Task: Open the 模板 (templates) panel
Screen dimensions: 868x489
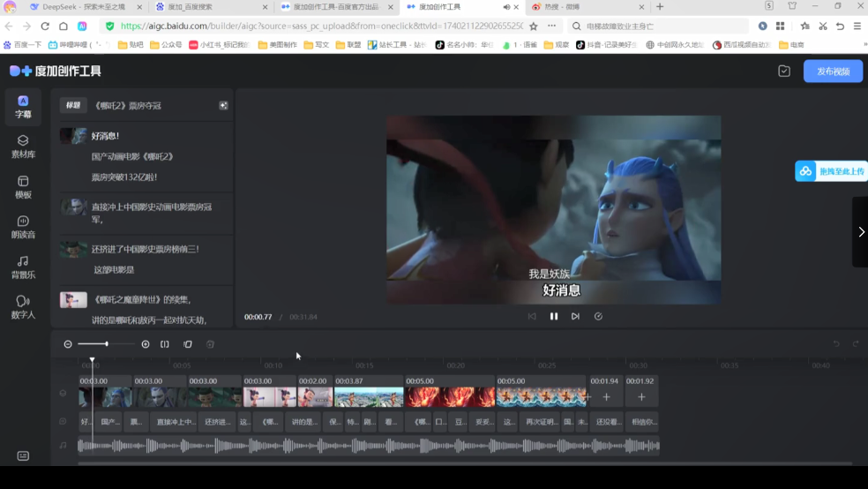Action: tap(23, 186)
